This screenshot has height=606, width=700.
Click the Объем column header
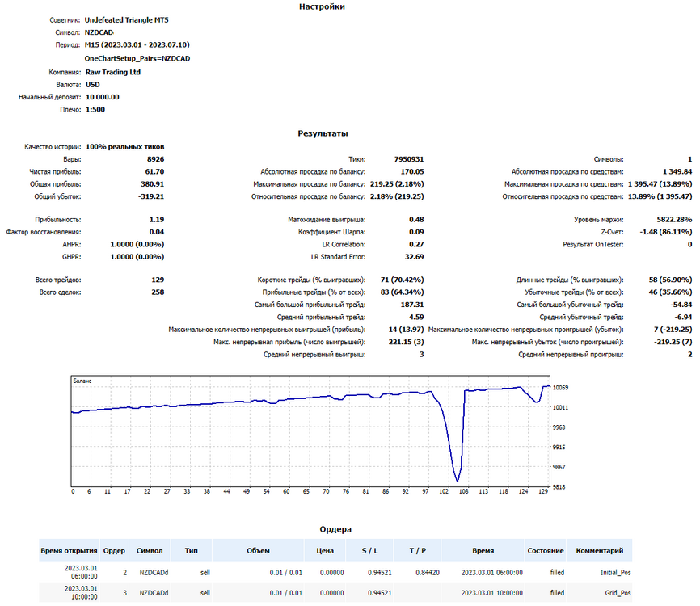pos(258,551)
